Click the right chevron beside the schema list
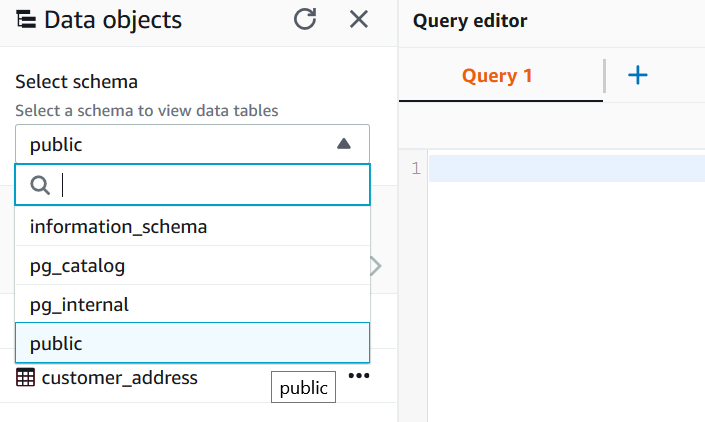The height and width of the screenshot is (422, 705). [x=376, y=266]
